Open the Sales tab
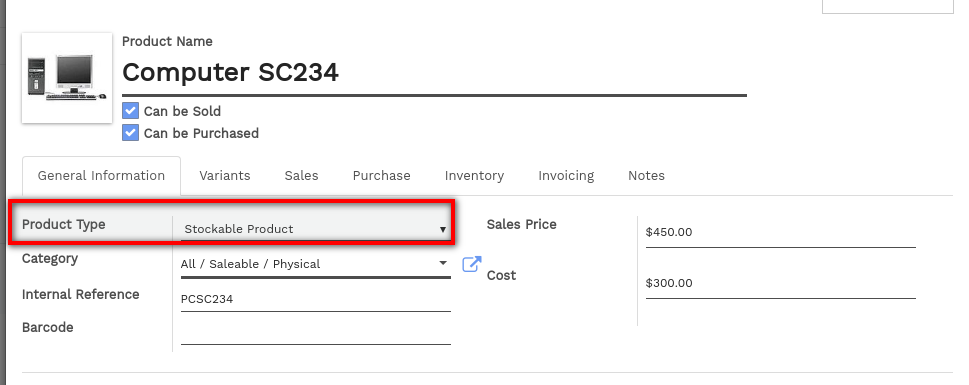 (302, 176)
